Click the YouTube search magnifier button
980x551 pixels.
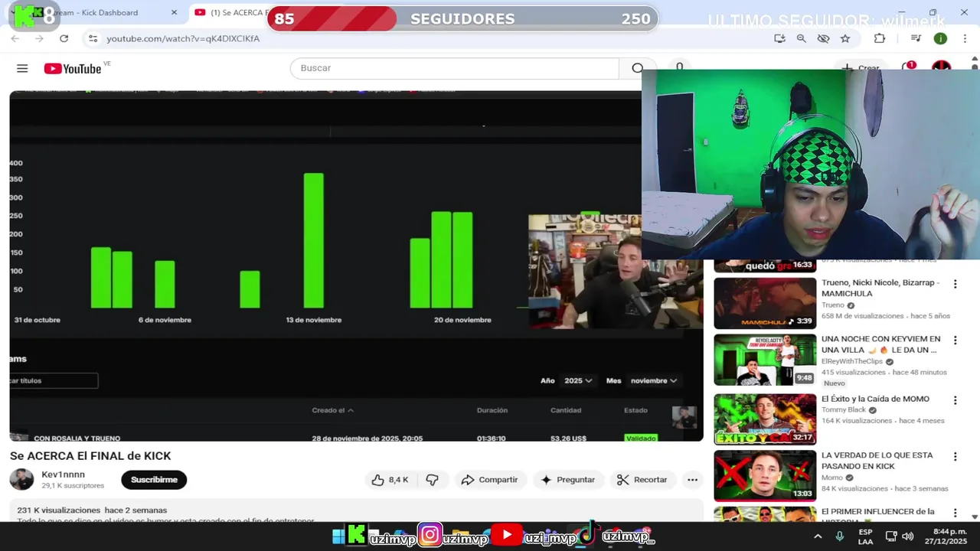tap(637, 69)
